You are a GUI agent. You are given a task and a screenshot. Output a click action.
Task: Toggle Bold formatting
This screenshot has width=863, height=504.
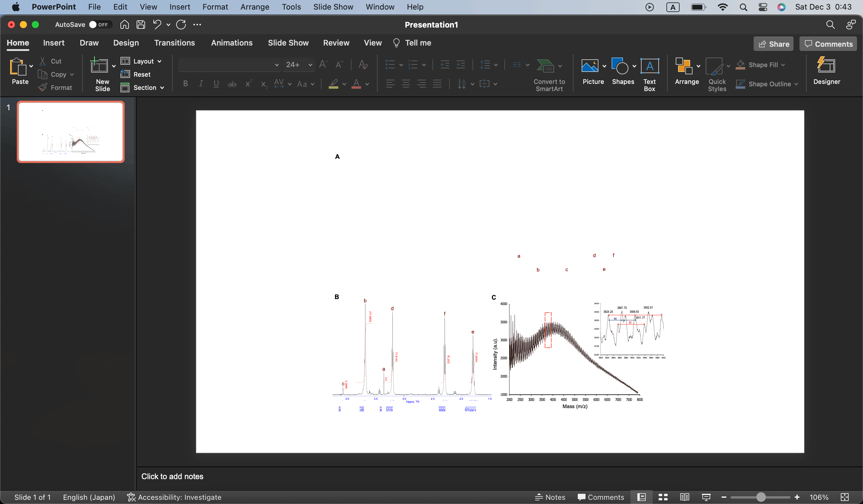coord(185,84)
